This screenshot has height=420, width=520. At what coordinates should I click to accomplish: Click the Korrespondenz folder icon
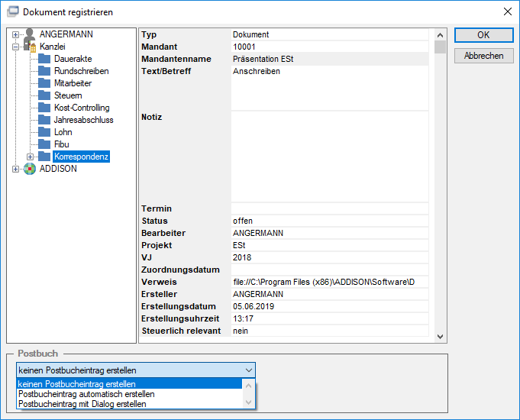[x=44, y=157]
